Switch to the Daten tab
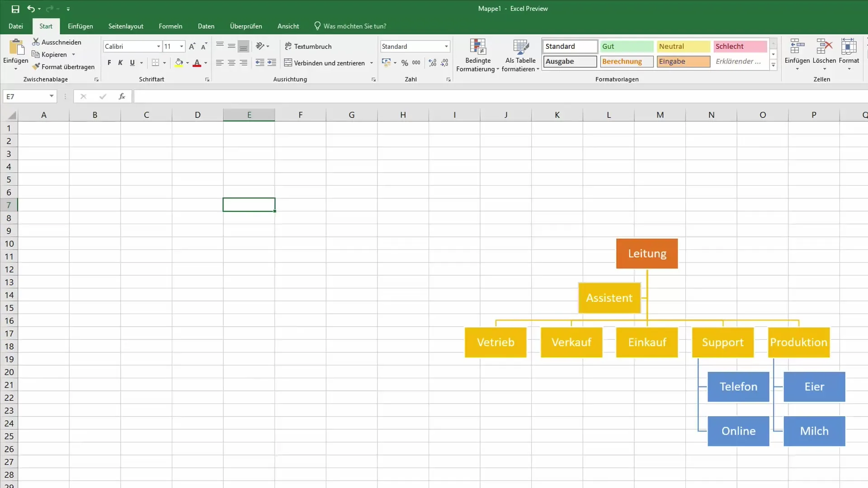 coord(206,26)
